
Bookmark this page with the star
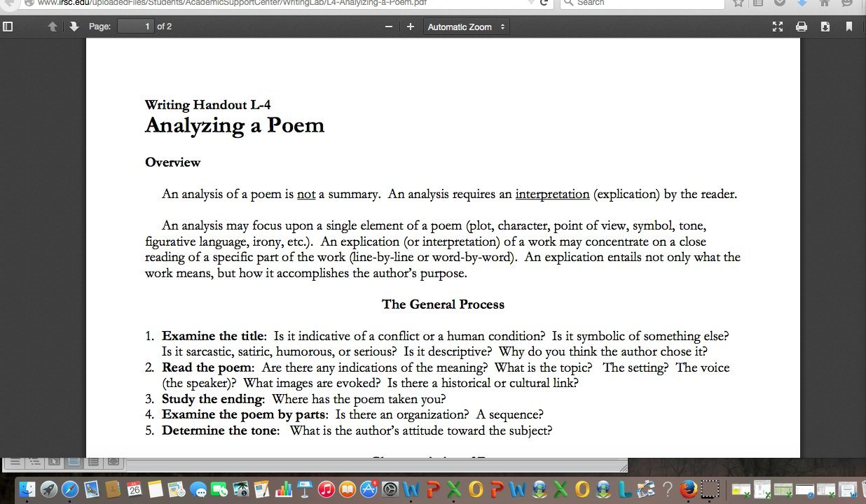[738, 3]
